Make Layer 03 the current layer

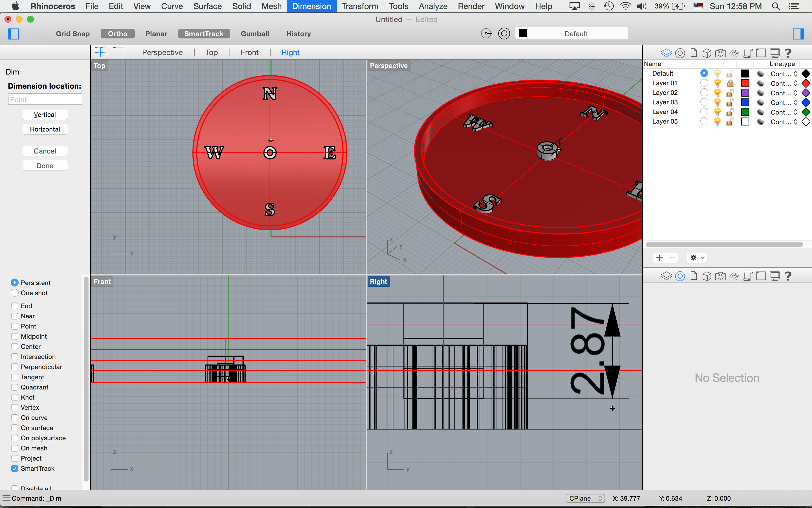pos(704,102)
